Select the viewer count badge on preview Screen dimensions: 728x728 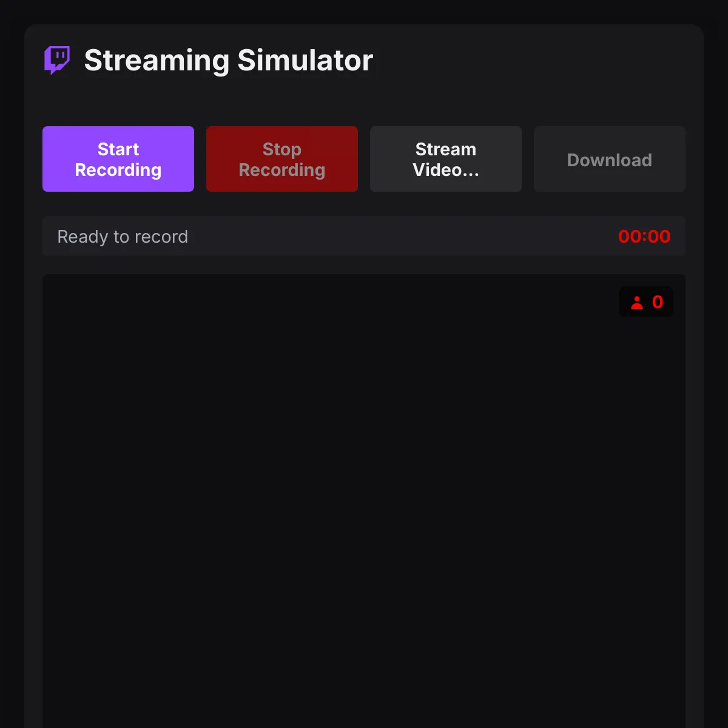tap(645, 302)
